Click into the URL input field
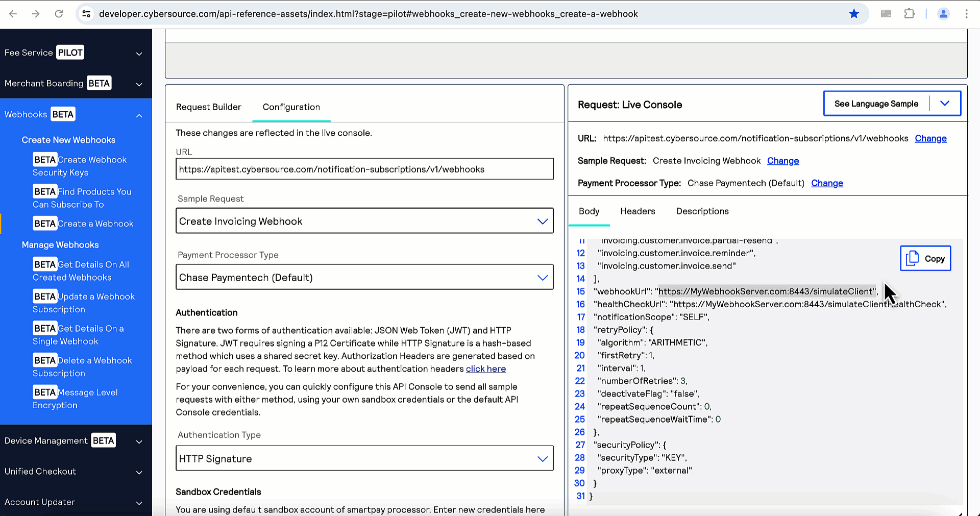The width and height of the screenshot is (980, 516). 364,169
